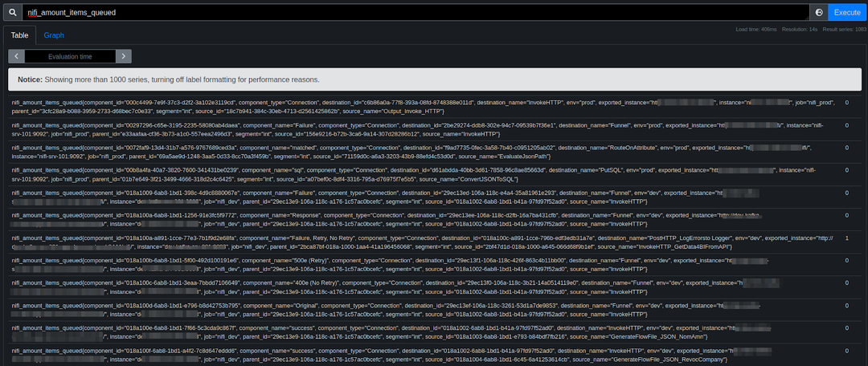Viewport: 868px width, 366px height.
Task: Switch to the Graph tab
Action: pos(55,35)
